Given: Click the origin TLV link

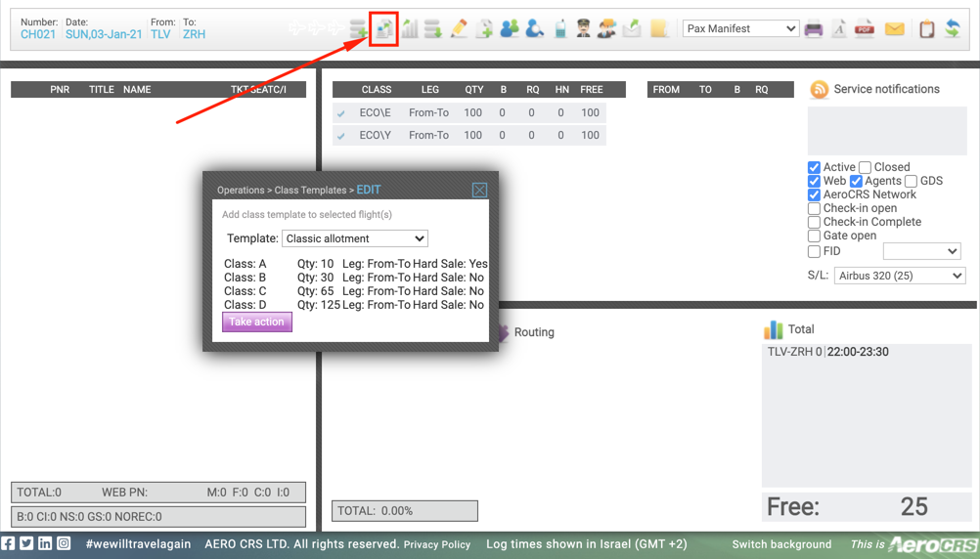Looking at the screenshot, I should [160, 34].
